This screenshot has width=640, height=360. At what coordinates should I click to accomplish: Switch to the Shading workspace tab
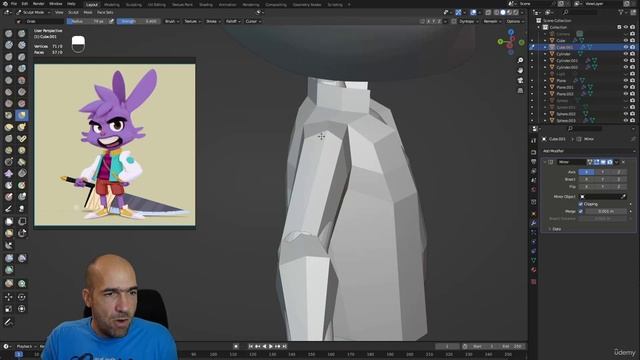pos(206,4)
